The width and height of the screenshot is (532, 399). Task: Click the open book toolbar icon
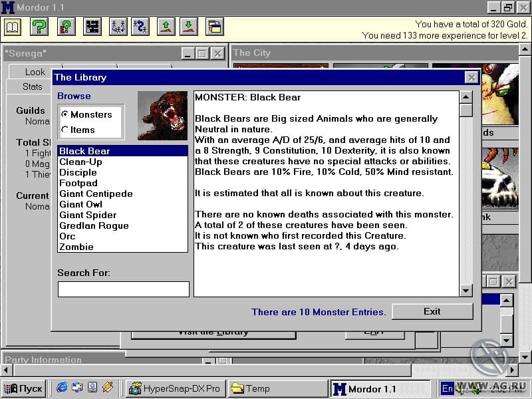coord(13,27)
